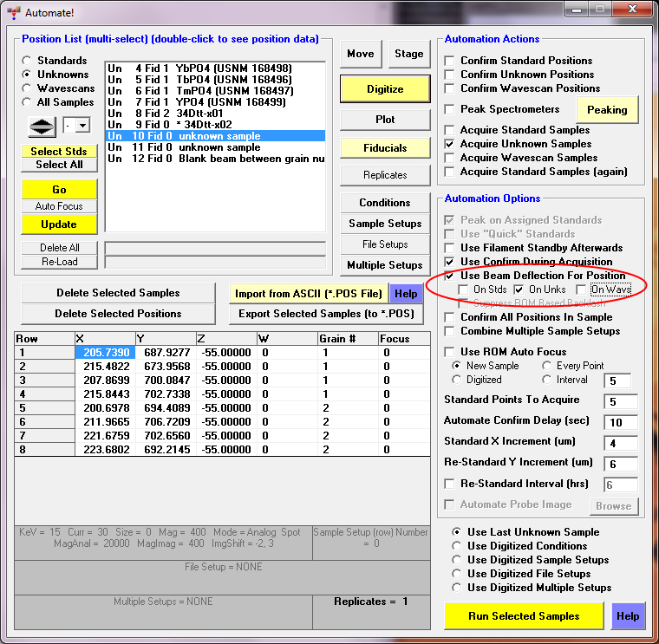This screenshot has height=644, width=659.
Task: Click the up/down spin arrows icon
Action: pos(42,126)
